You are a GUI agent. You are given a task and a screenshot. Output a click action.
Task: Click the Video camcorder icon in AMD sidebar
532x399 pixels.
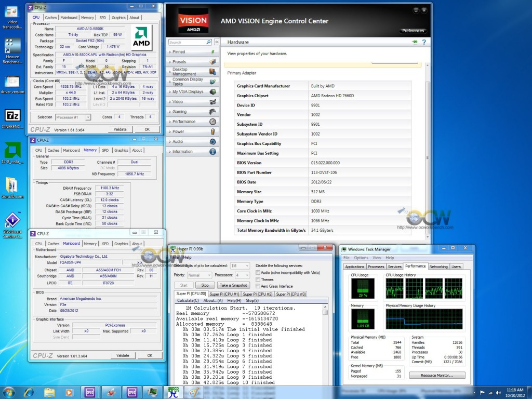tap(212, 101)
